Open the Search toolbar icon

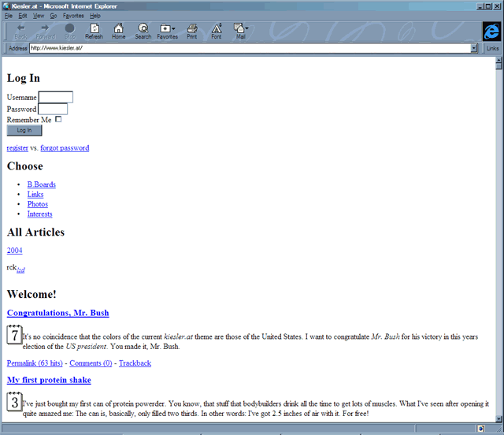click(143, 31)
